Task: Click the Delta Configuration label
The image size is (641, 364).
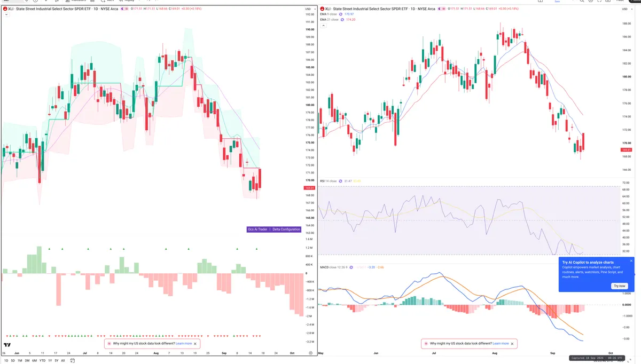Action: point(286,229)
